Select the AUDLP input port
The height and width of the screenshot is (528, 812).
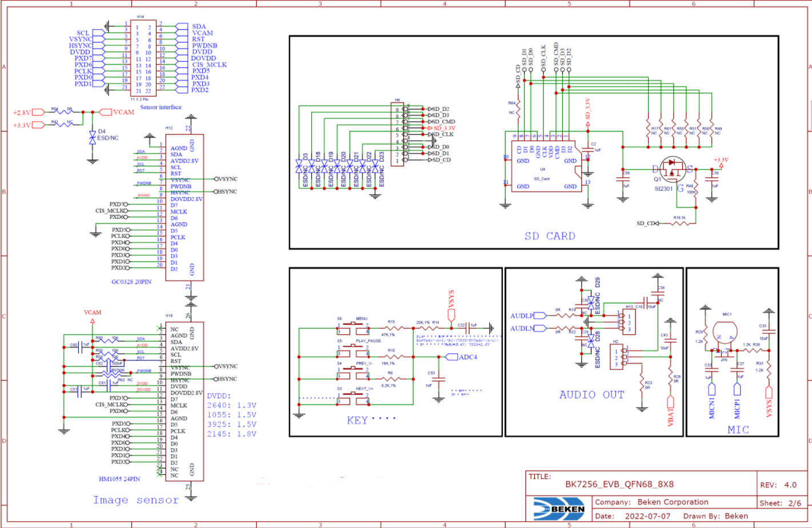point(528,315)
